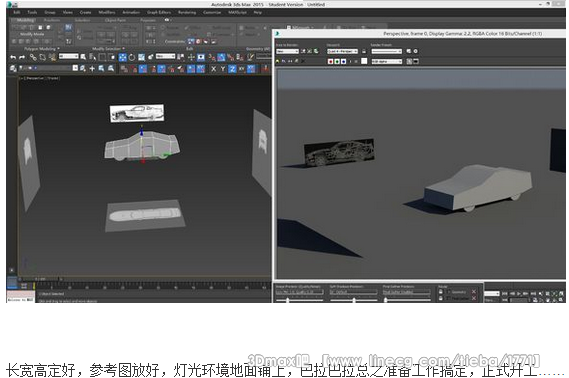Image resolution: width=569 pixels, height=378 pixels.
Task: Toggle Window/Crossing selection mode
Action: 112,57
